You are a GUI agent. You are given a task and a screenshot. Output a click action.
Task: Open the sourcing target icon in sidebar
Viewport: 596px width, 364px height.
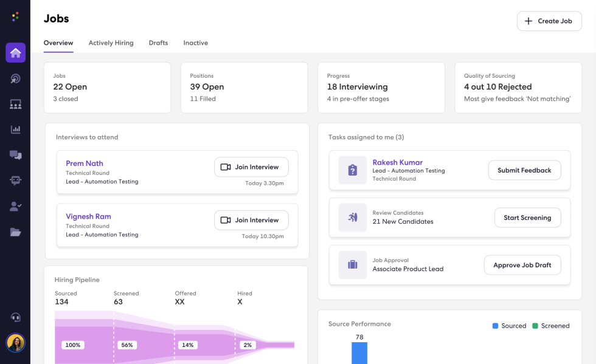[x=16, y=79]
